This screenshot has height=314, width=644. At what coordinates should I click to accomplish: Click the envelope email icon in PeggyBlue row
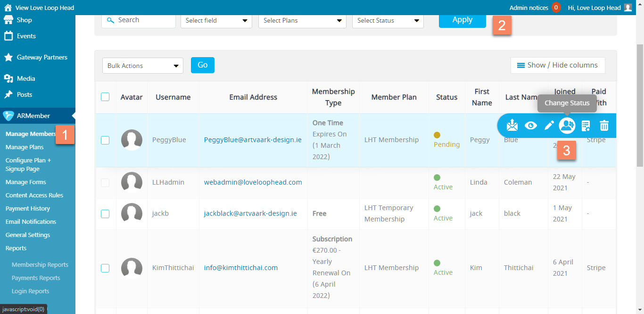[512, 126]
